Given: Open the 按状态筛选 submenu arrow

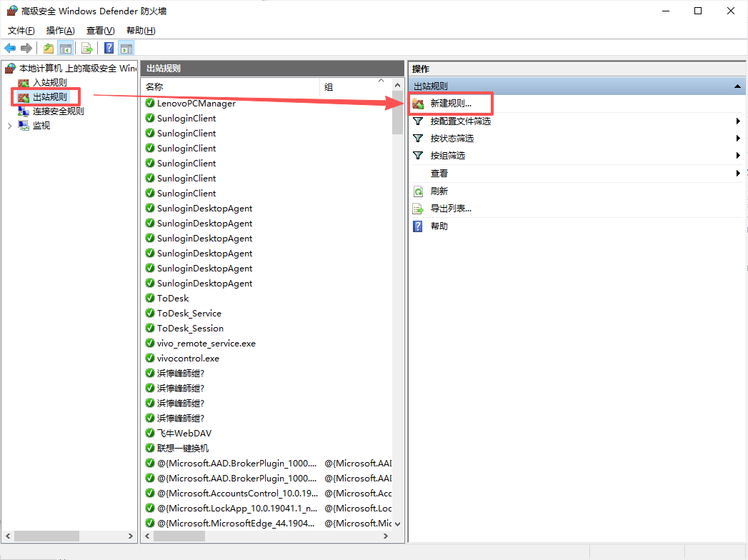Looking at the screenshot, I should (x=738, y=139).
